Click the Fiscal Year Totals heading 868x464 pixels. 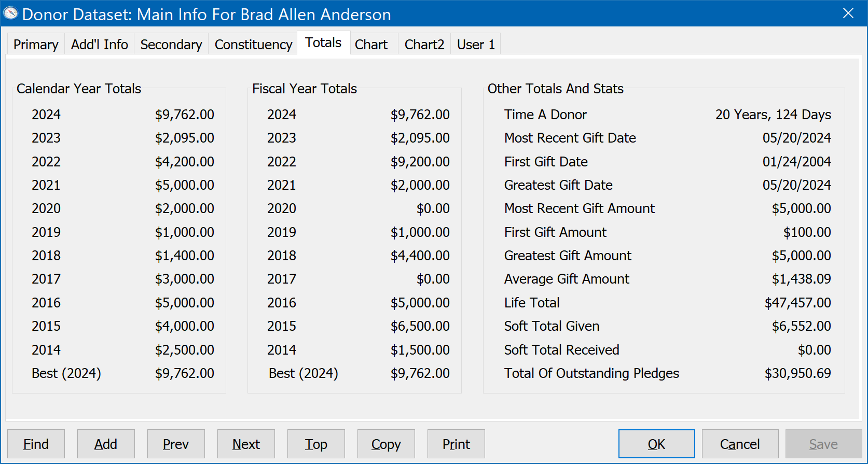point(305,89)
